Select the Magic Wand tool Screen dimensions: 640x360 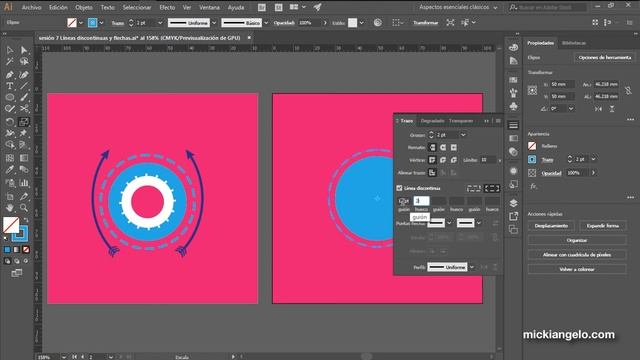coord(10,62)
